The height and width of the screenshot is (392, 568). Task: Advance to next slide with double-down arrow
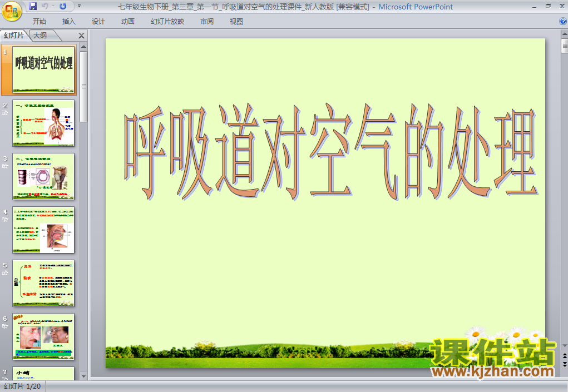(564, 364)
